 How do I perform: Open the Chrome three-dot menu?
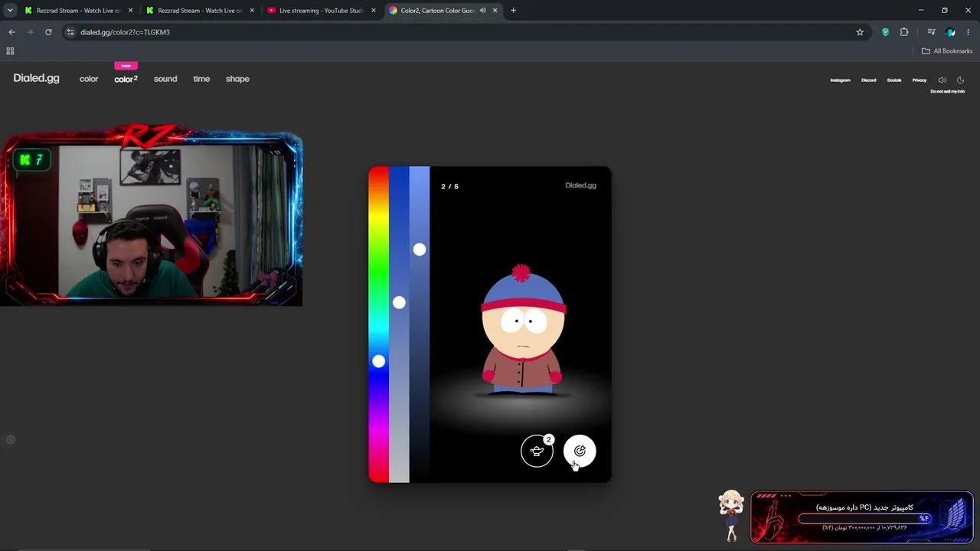pyautogui.click(x=969, y=32)
